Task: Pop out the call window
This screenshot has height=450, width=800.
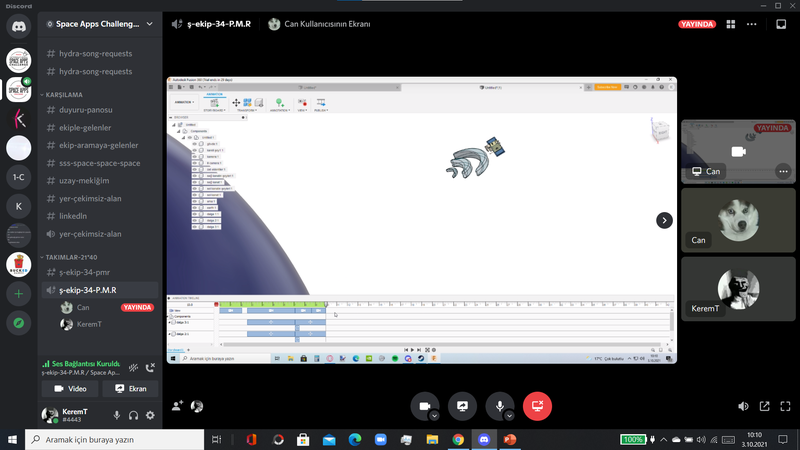Action: (x=764, y=406)
